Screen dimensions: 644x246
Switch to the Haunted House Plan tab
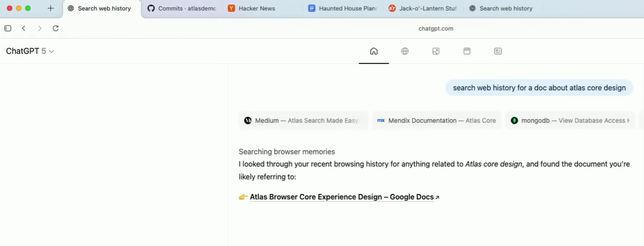343,8
